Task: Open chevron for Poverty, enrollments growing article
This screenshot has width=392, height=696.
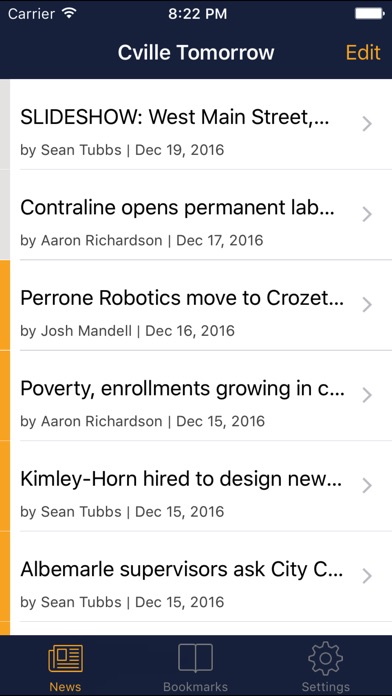Action: [367, 395]
